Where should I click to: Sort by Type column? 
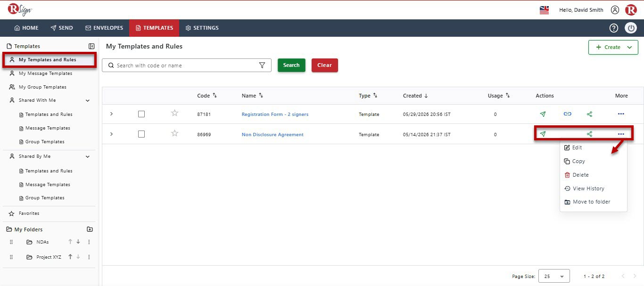click(375, 96)
